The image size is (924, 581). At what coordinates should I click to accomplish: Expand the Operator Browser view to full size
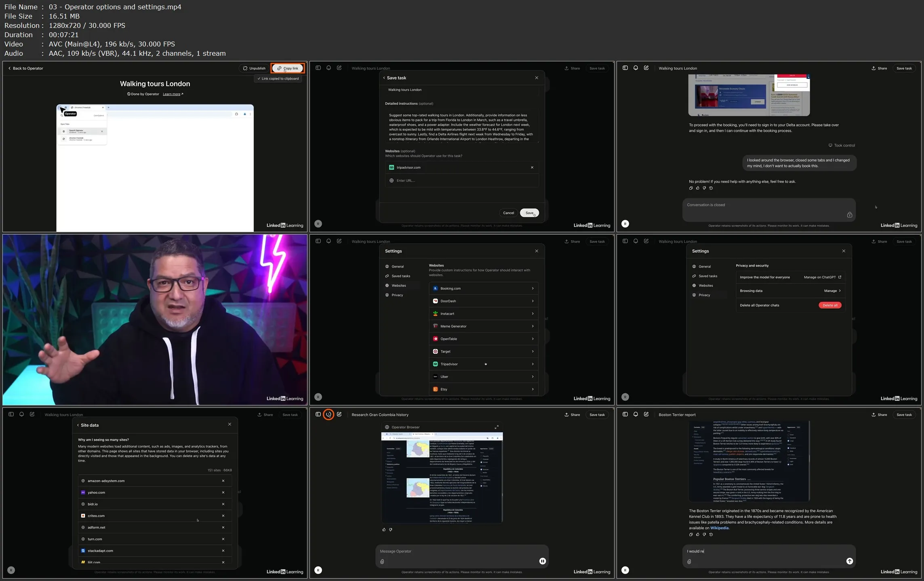pyautogui.click(x=497, y=427)
